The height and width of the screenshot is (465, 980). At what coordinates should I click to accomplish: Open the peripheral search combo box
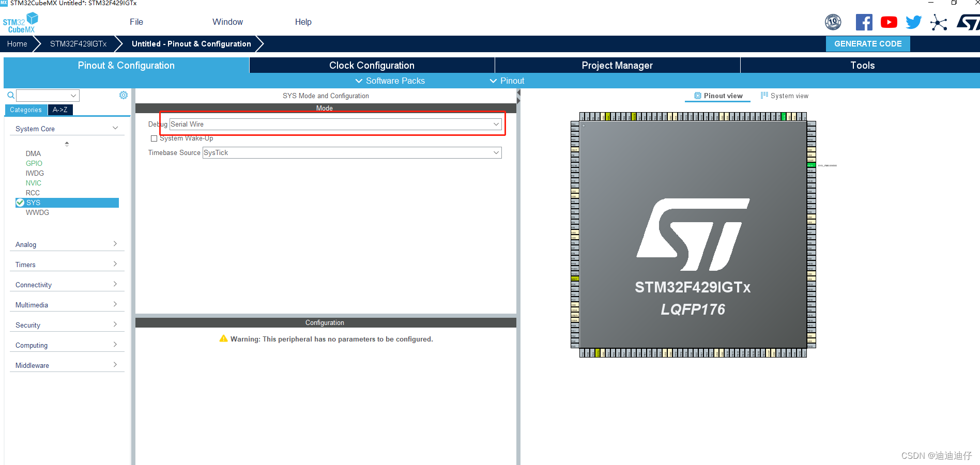[48, 96]
